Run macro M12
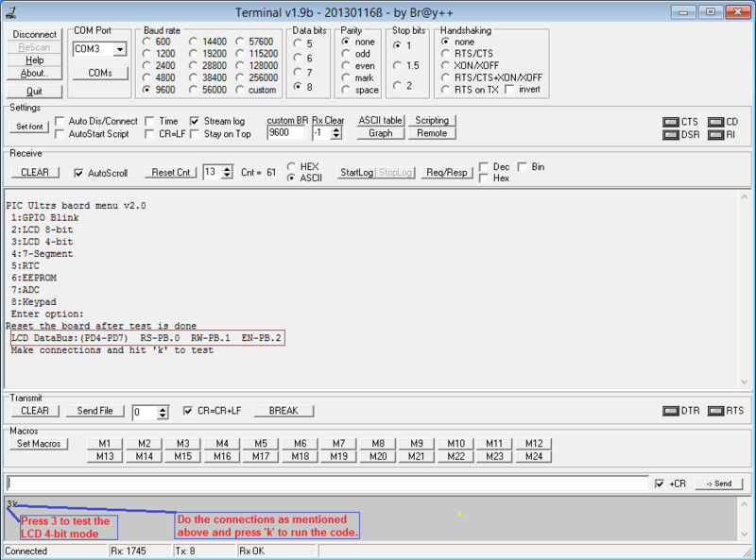The width and height of the screenshot is (756, 560). coord(534,444)
